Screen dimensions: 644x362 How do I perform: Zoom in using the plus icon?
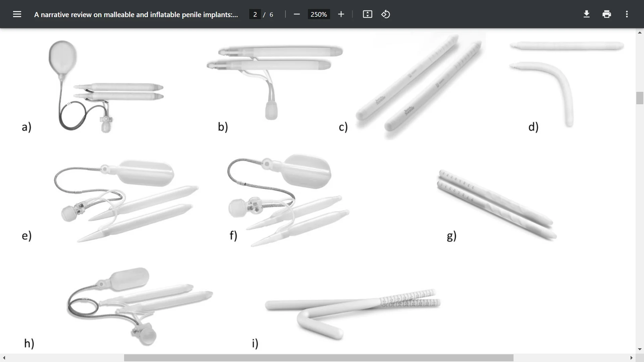tap(341, 14)
